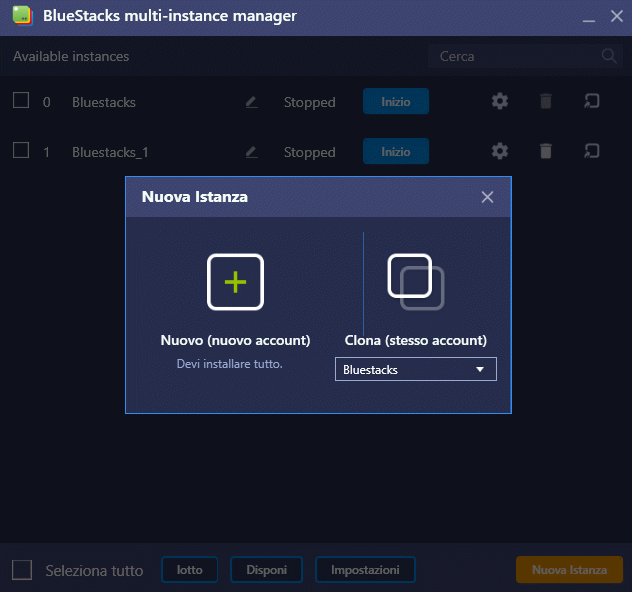
Task: Create shortcut icon for Bluestacks_1 instance
Action: (x=592, y=151)
